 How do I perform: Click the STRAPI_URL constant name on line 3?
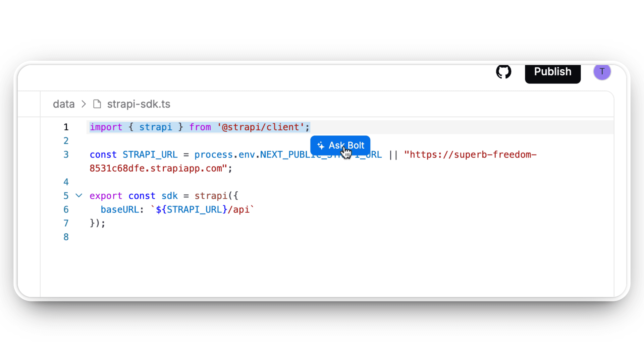[150, 155]
